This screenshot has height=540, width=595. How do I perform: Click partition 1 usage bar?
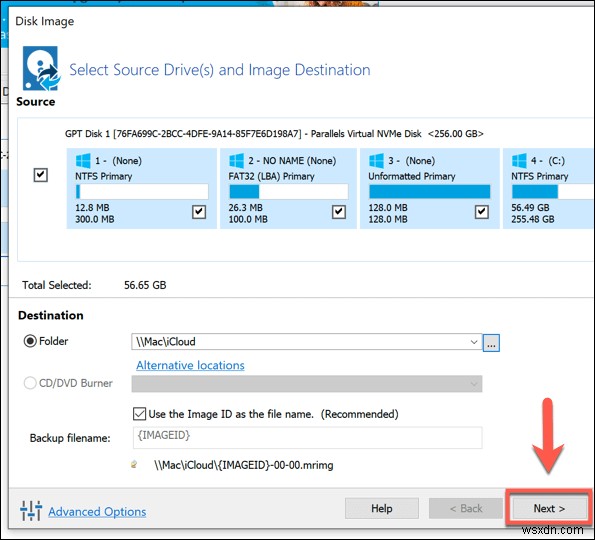coord(142,192)
